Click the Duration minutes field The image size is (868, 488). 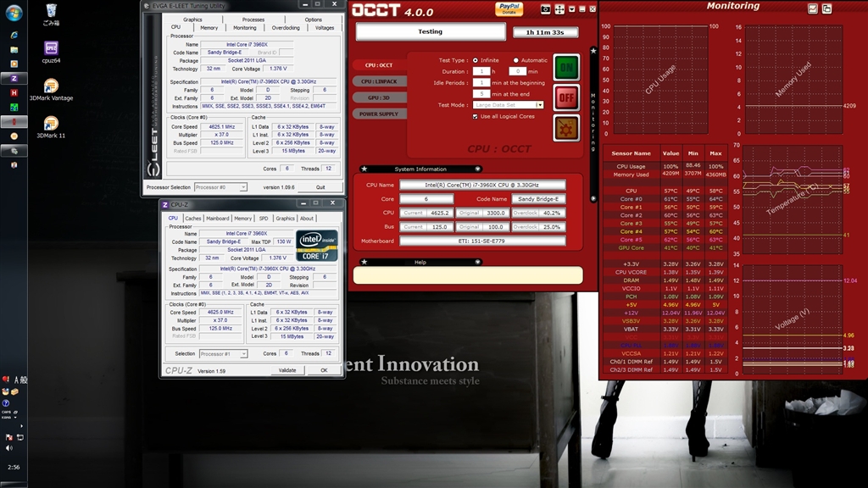click(517, 71)
